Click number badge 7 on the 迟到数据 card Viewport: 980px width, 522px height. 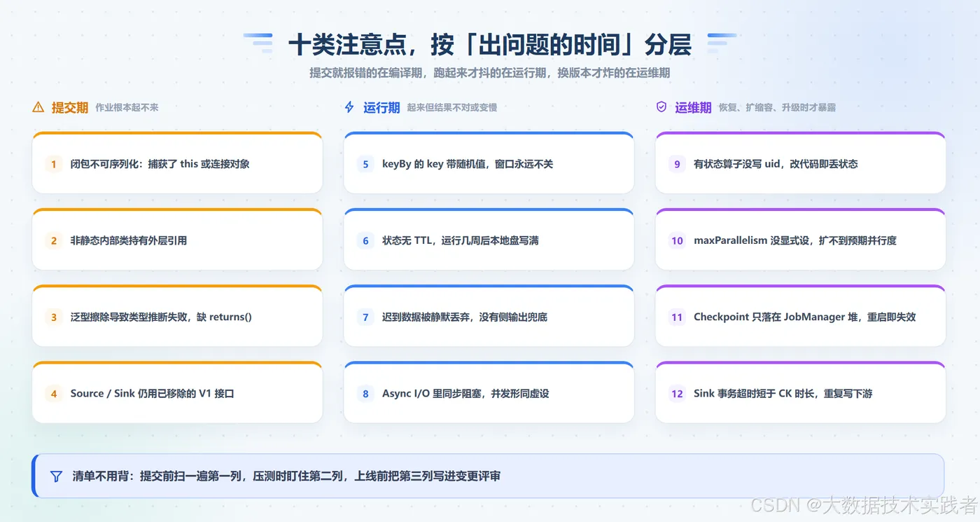point(365,317)
